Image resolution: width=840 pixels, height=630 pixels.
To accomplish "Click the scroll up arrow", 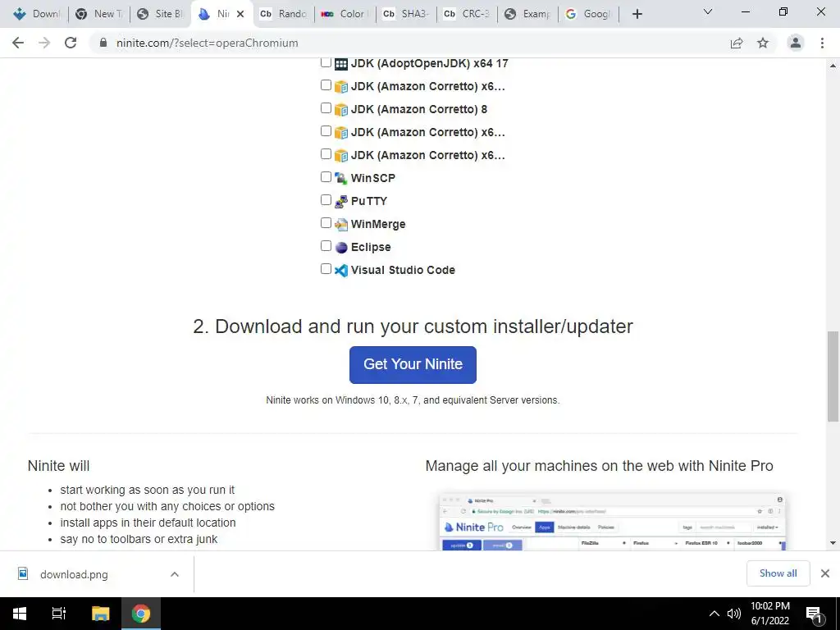I will click(x=833, y=66).
